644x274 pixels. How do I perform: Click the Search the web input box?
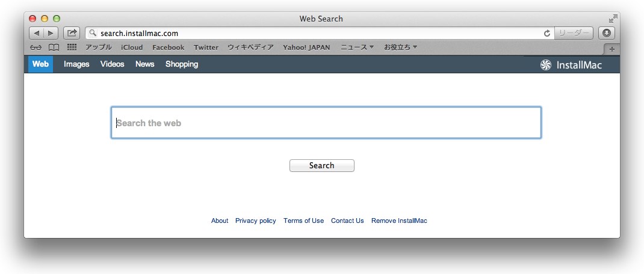pyautogui.click(x=326, y=123)
